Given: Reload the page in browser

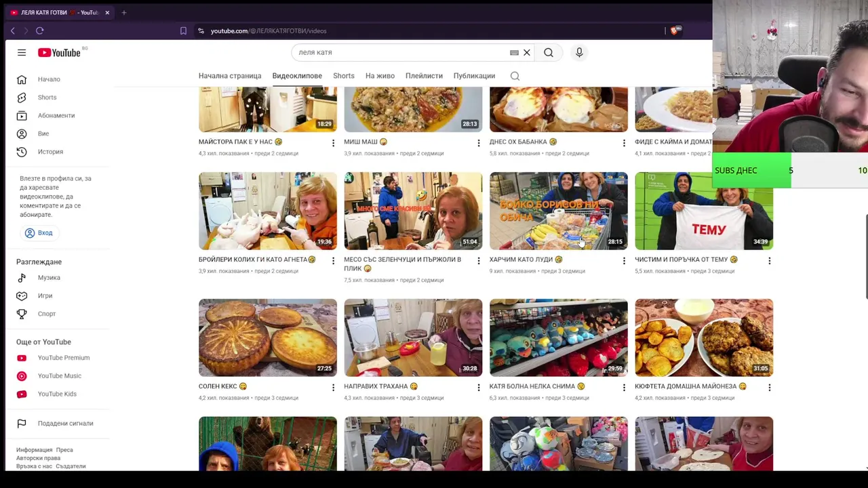Looking at the screenshot, I should pos(40,30).
